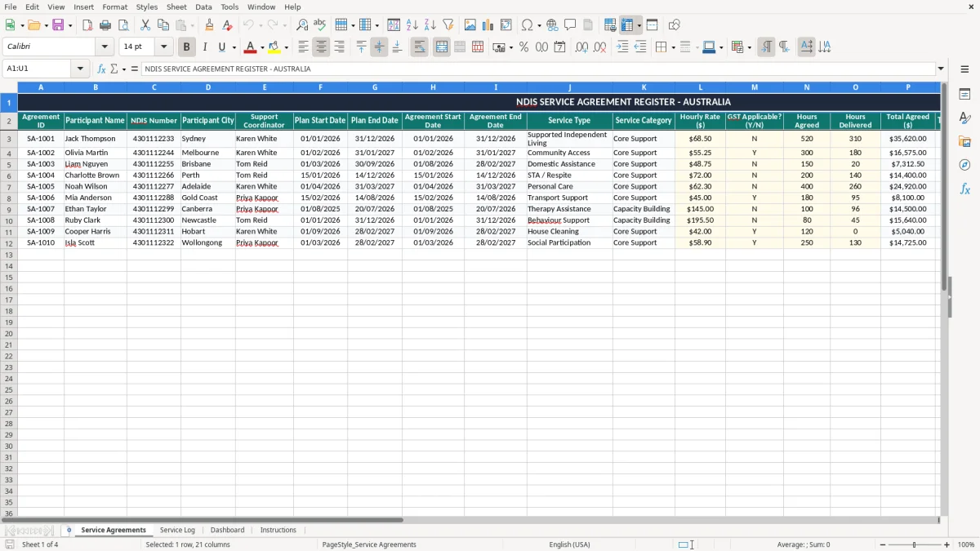Screen dimensions: 980x551
Task: Click the Format as Percent icon
Action: click(523, 47)
